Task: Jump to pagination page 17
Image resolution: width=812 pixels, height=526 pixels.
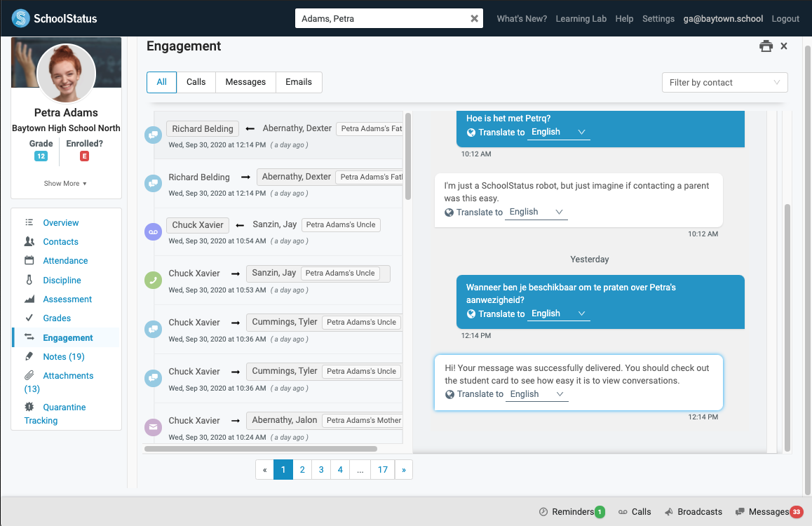Action: pos(383,470)
